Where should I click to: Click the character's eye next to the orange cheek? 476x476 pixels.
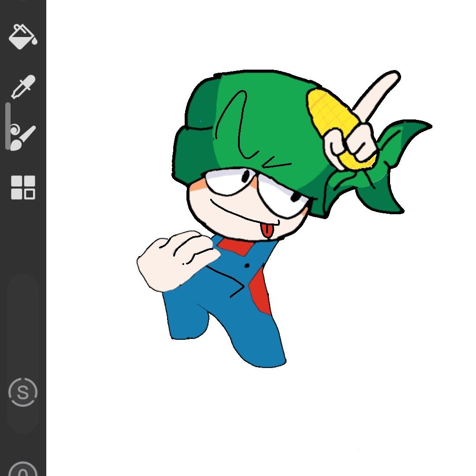pos(229,182)
